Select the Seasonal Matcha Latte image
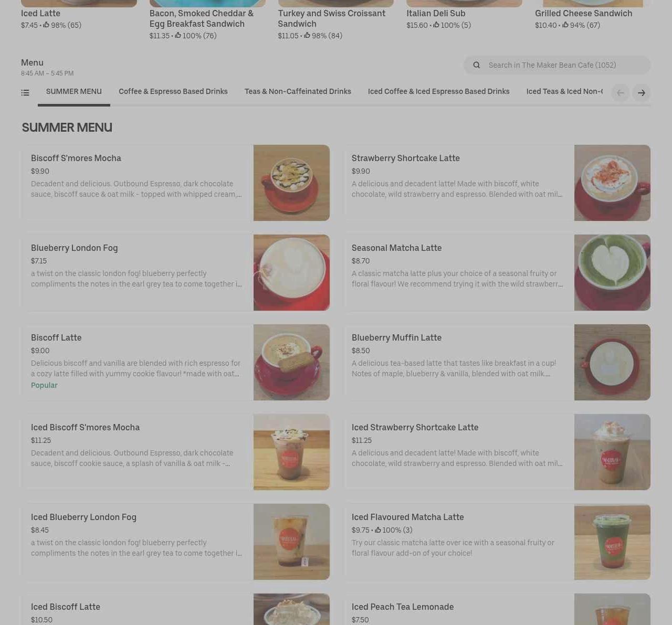This screenshot has width=672, height=625. point(612,272)
